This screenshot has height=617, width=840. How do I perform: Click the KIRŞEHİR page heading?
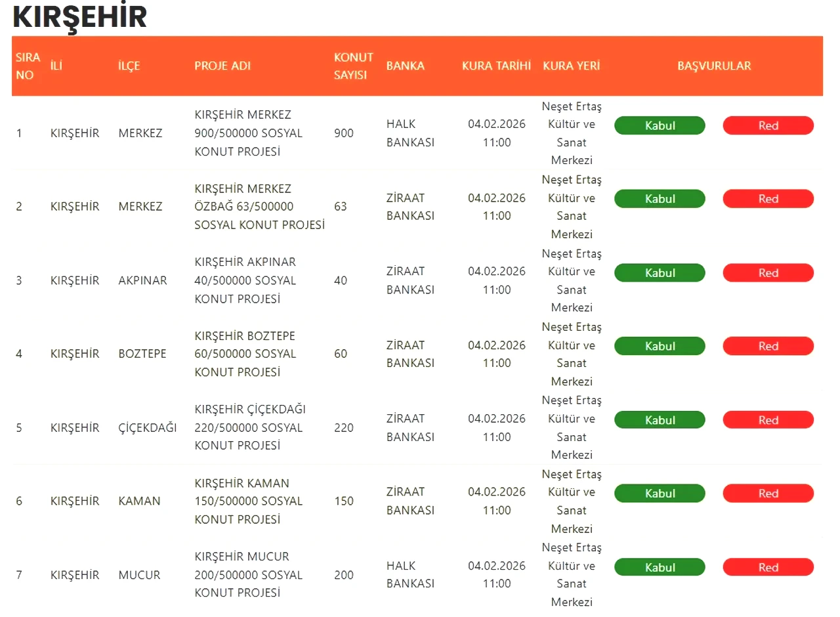[79, 18]
